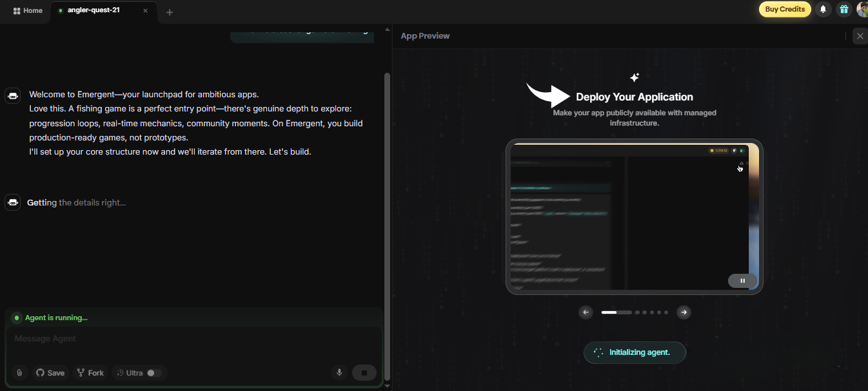Save to GitHub with Save button
This screenshot has width=868, height=391.
[50, 373]
